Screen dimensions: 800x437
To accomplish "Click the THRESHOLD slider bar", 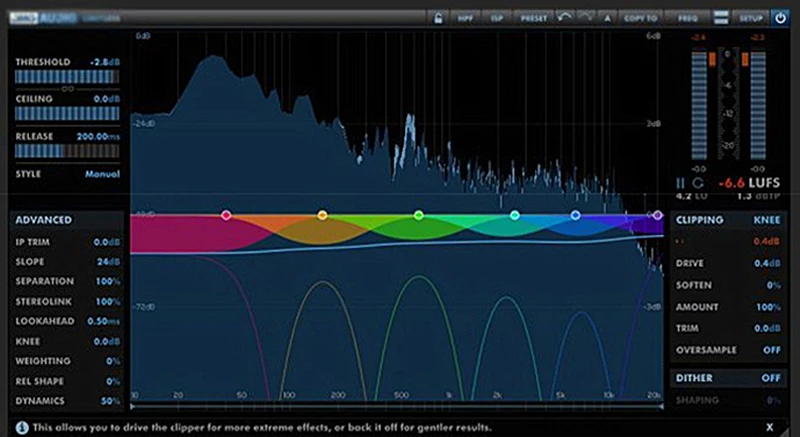I will point(67,76).
